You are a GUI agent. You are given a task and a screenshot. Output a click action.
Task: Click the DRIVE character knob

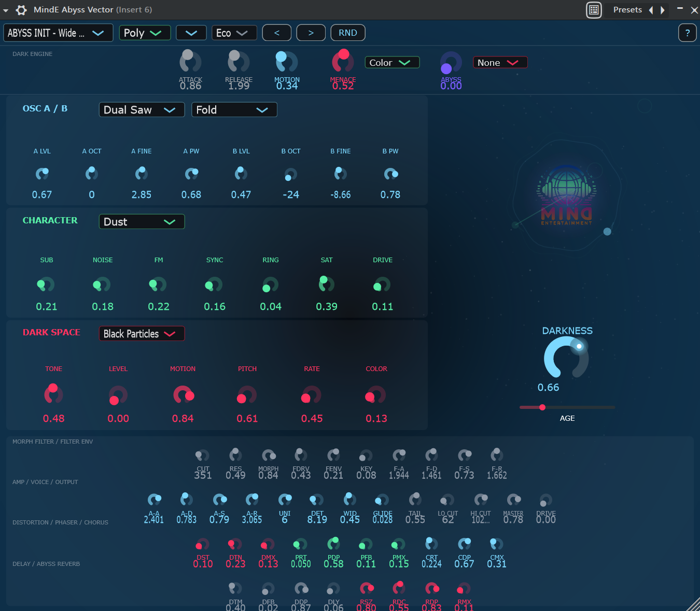[x=382, y=285]
